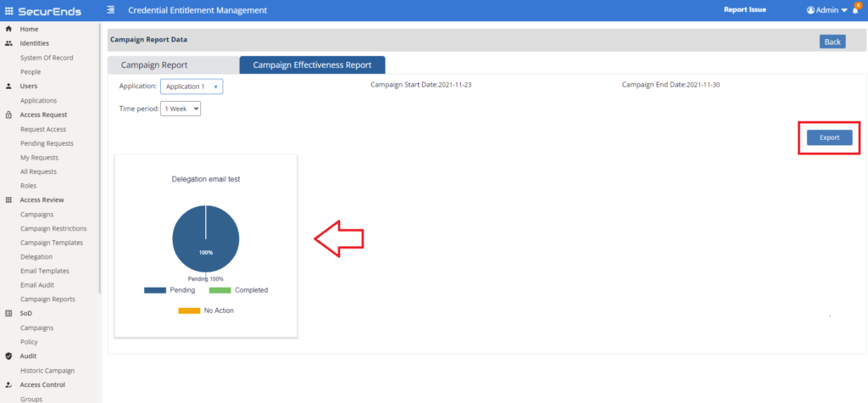The width and height of the screenshot is (868, 403).
Task: Open the Time period 1 Week dropdown
Action: [181, 109]
